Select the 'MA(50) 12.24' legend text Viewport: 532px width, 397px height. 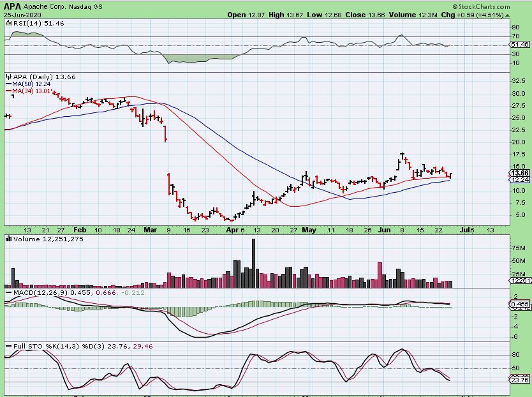pyautogui.click(x=31, y=84)
